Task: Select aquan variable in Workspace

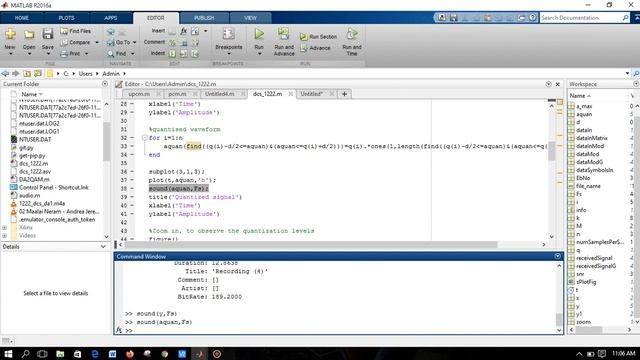Action: click(x=584, y=114)
